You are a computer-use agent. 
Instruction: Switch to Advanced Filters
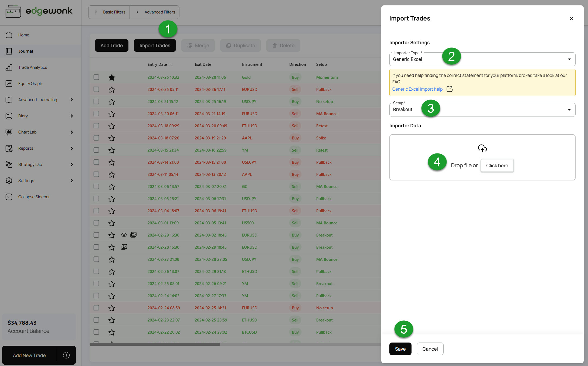tap(159, 12)
